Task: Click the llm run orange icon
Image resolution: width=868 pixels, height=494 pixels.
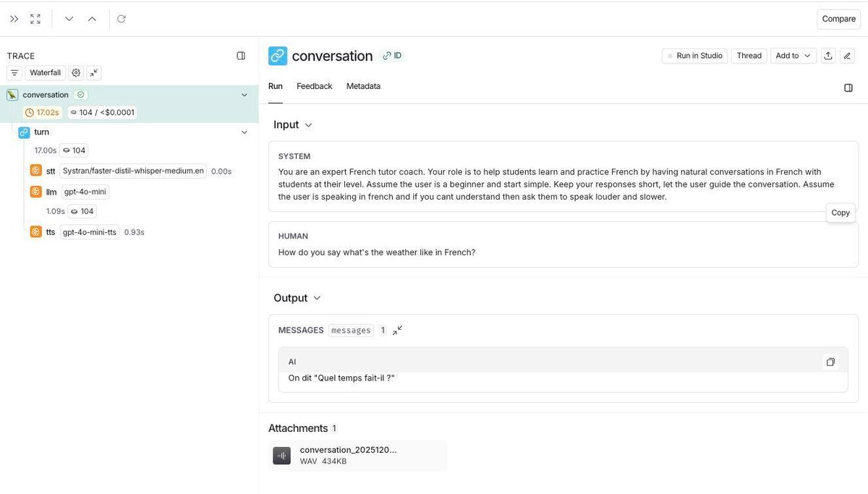Action: [x=35, y=192]
